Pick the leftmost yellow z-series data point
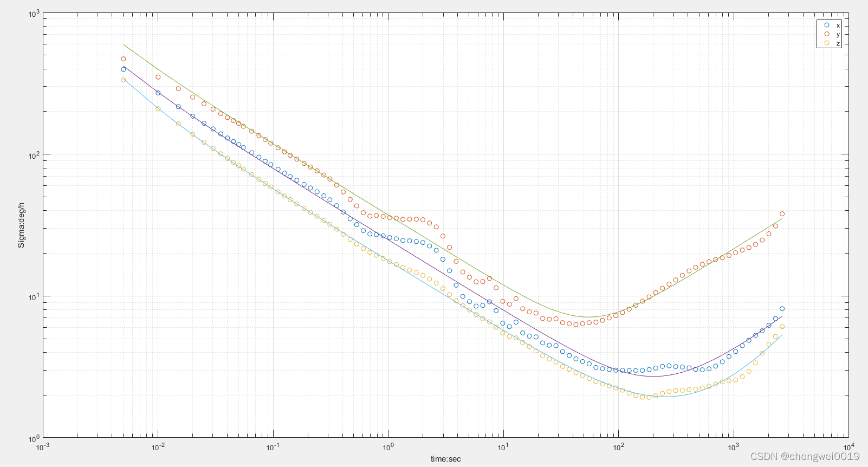The width and height of the screenshot is (868, 467). click(123, 80)
